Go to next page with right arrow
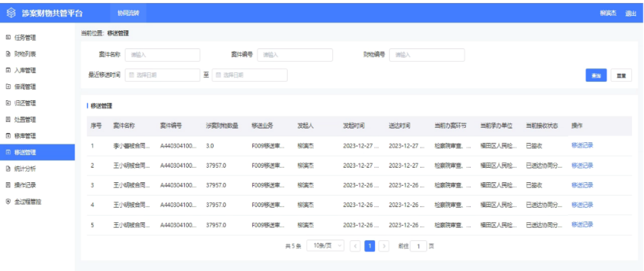 (x=384, y=246)
